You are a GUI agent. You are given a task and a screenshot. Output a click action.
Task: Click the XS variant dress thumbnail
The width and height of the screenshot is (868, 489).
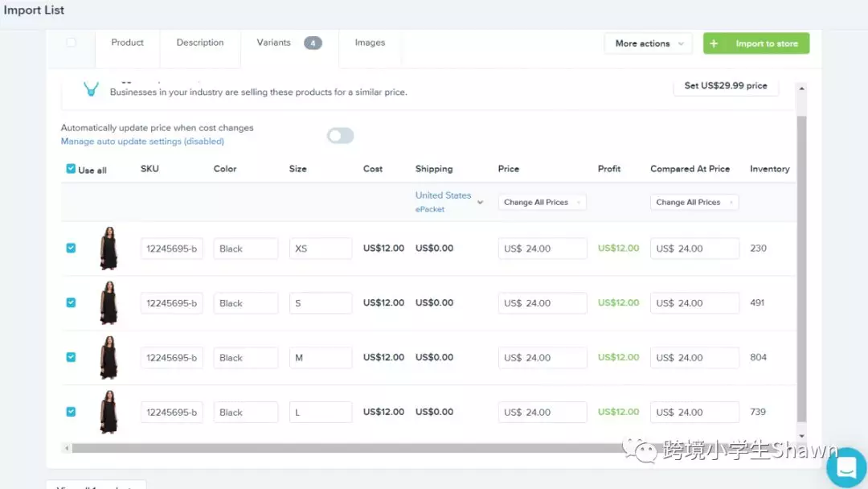(x=108, y=248)
